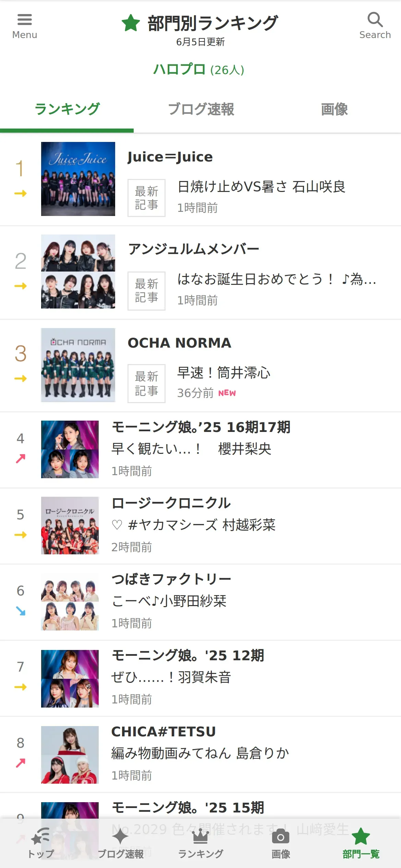This screenshot has height=868, width=401.
Task: Open the Juice=Juice blog title
Action: 170,157
